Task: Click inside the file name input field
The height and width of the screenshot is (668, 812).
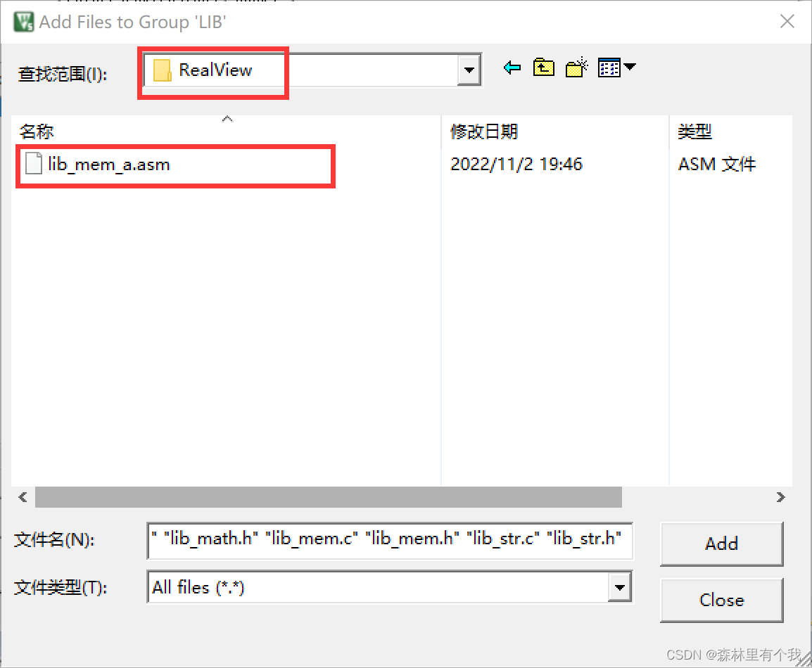Action: click(x=389, y=540)
